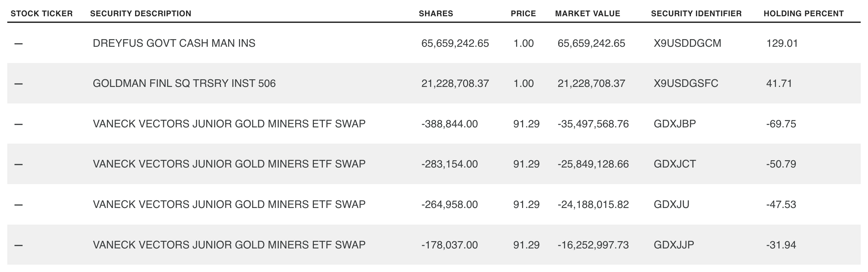Select the PRICE column header
The width and height of the screenshot is (868, 272).
click(x=523, y=14)
